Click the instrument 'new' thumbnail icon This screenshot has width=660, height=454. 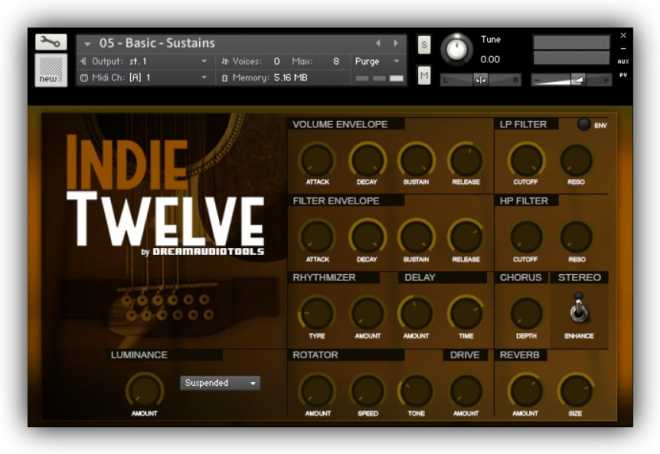point(51,70)
